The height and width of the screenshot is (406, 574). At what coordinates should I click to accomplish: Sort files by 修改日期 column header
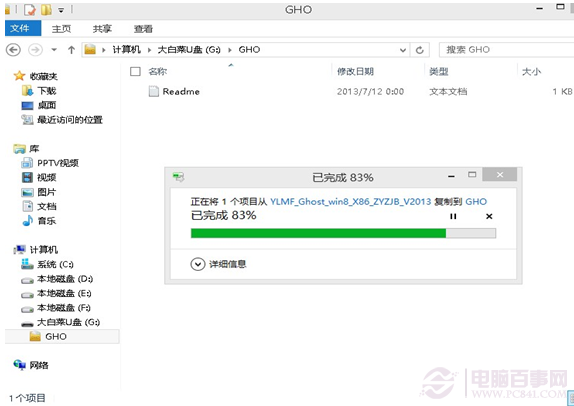[x=355, y=71]
